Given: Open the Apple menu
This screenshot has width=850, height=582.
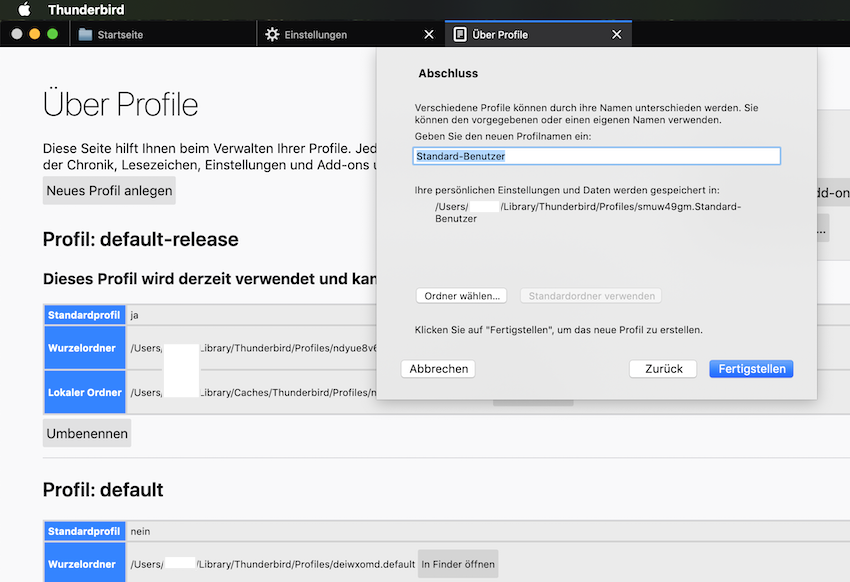Looking at the screenshot, I should [x=24, y=10].
